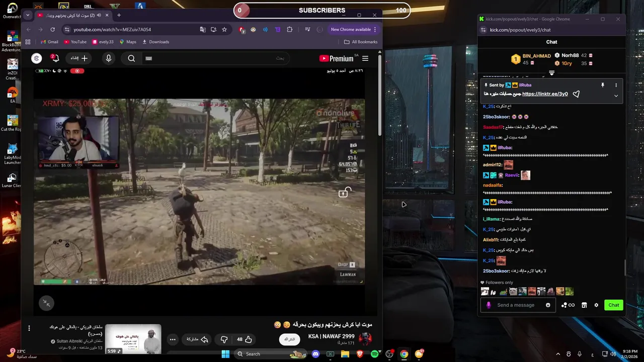Click the YouTube search magnifier button
Image resolution: width=644 pixels, height=362 pixels.
(x=131, y=58)
